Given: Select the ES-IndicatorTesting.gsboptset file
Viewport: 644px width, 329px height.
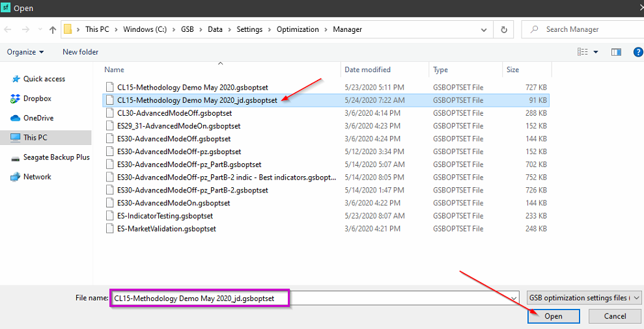Looking at the screenshot, I should tap(165, 216).
